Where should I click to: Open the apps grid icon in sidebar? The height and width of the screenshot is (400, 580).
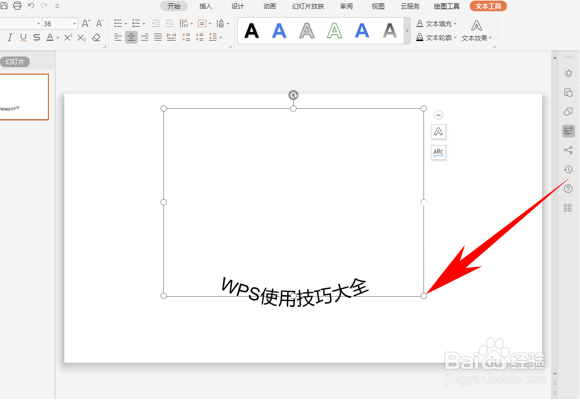[568, 208]
